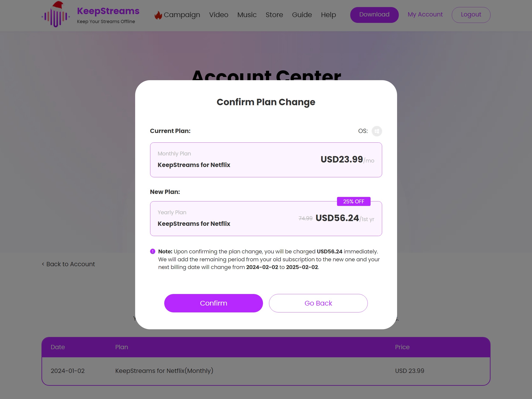The width and height of the screenshot is (532, 399).
Task: Select the Video menu item
Action: (219, 15)
